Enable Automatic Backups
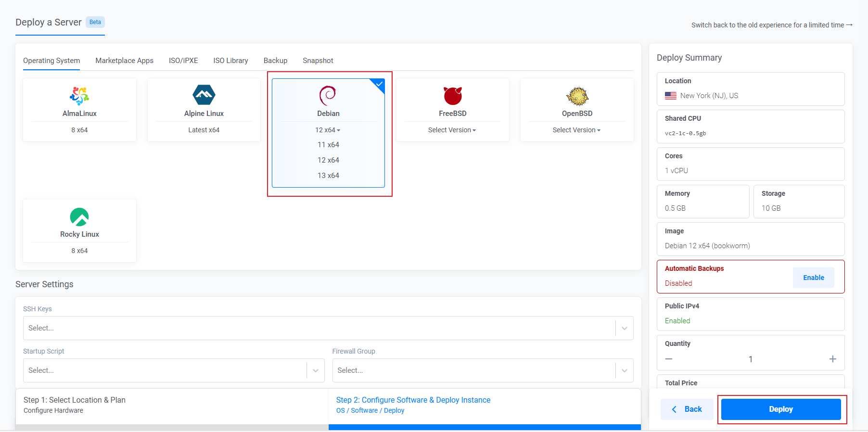 click(x=813, y=278)
